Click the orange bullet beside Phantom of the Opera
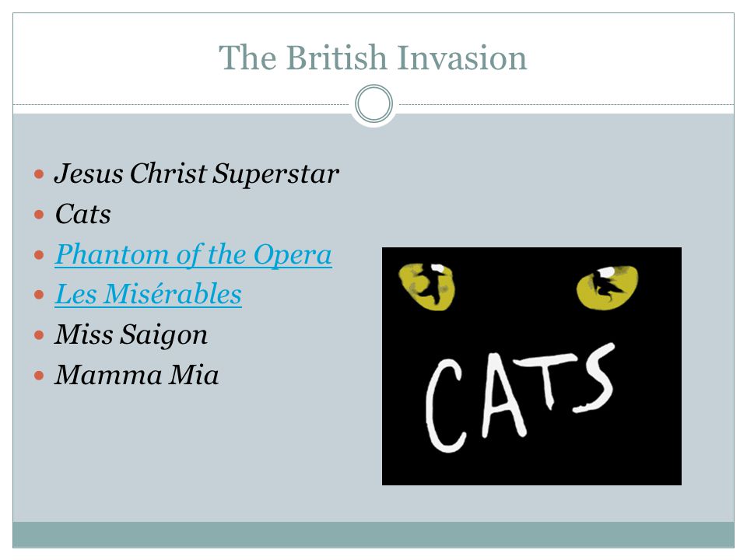747x560 pixels. [39, 255]
